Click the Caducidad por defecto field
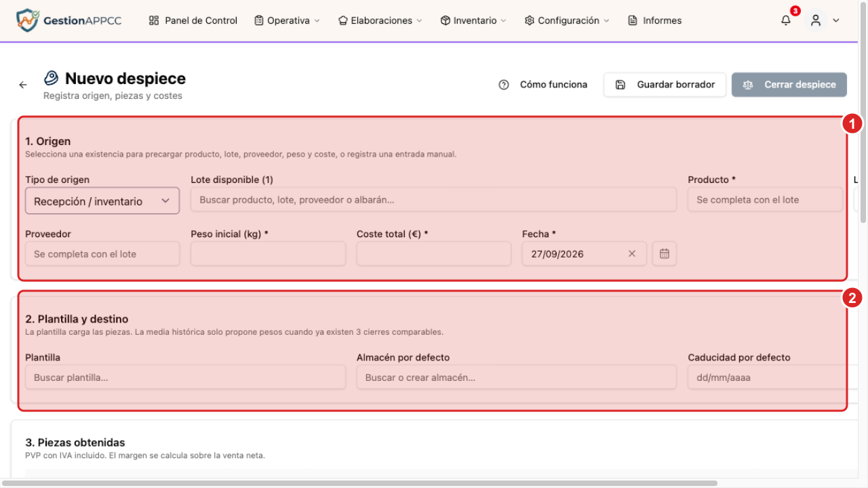Viewport: 868px width, 488px height. tap(773, 378)
